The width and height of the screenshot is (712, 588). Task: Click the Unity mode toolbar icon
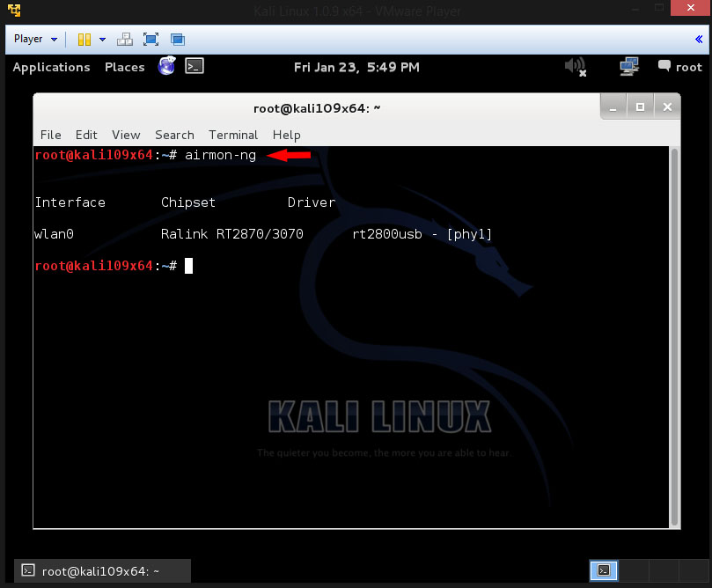(x=178, y=40)
